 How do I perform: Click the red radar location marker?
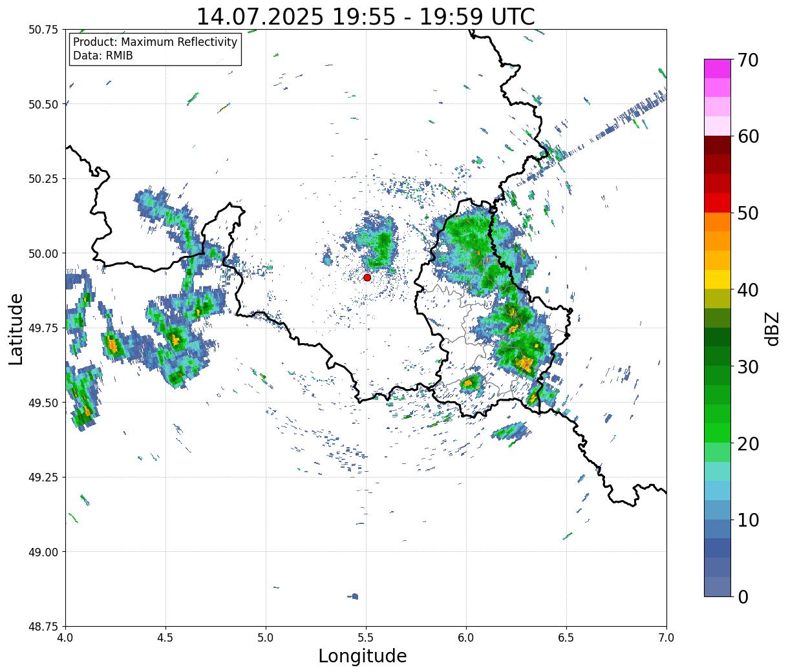[367, 277]
